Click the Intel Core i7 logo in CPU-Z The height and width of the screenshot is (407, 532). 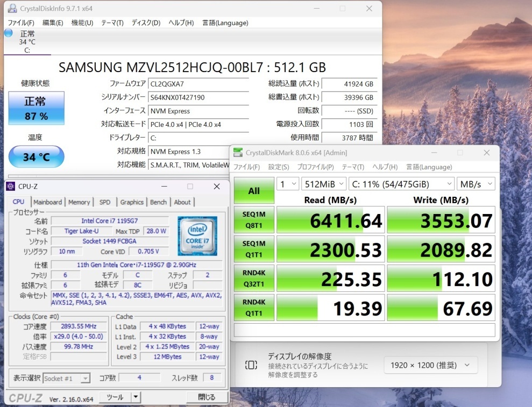(x=197, y=236)
